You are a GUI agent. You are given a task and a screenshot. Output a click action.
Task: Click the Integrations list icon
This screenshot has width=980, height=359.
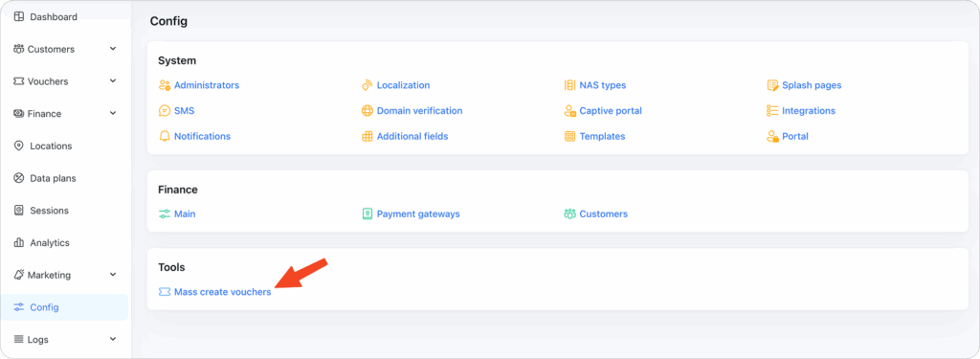coord(772,111)
